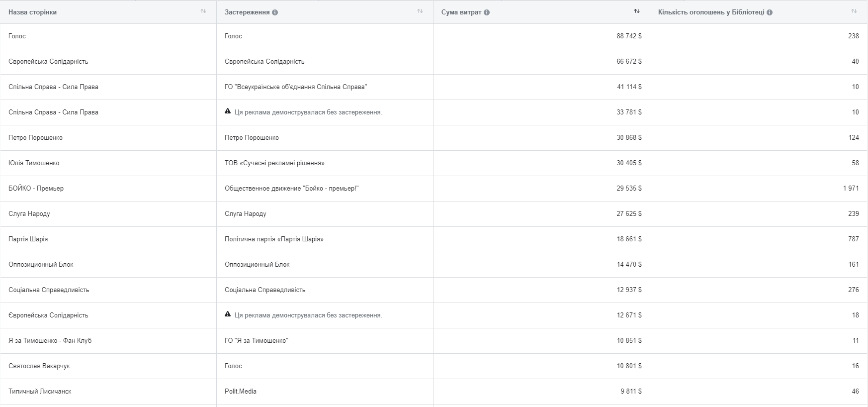The image size is (868, 407).
Task: Click the Сума витрат column header text
Action: pos(461,12)
